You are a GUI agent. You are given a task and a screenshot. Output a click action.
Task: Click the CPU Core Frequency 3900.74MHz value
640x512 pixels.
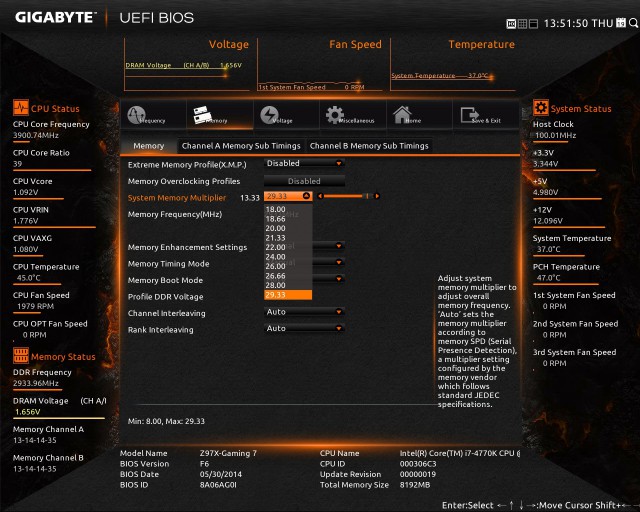[x=36, y=135]
